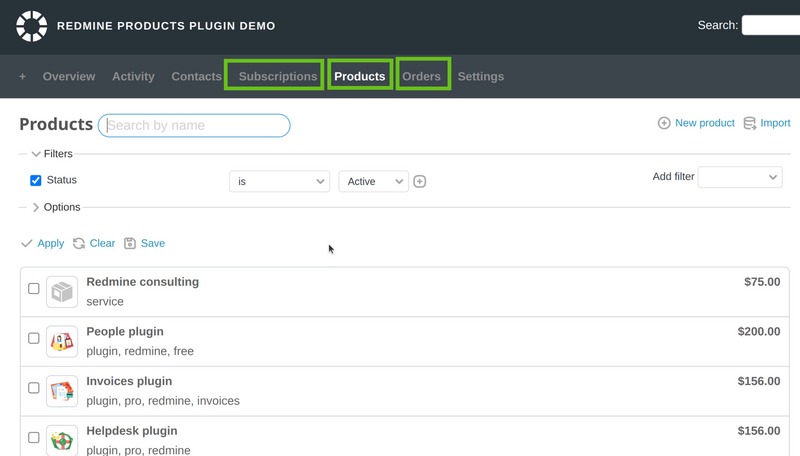Click the Invoices plugin product icon
Viewport: 800px width, 456px height.
pos(62,391)
